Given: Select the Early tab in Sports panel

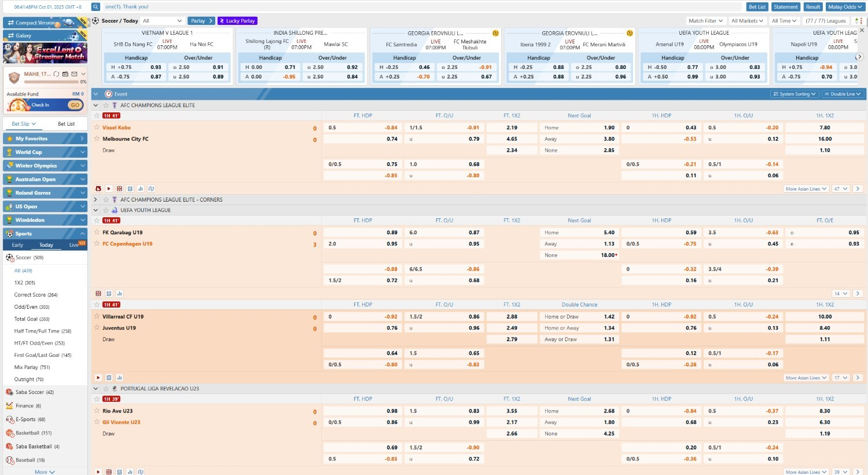Looking at the screenshot, I should point(17,245).
